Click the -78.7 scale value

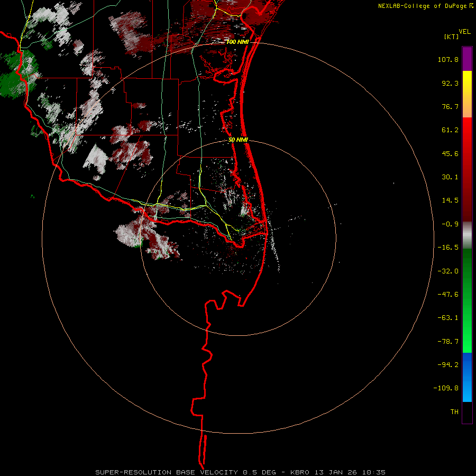point(448,342)
